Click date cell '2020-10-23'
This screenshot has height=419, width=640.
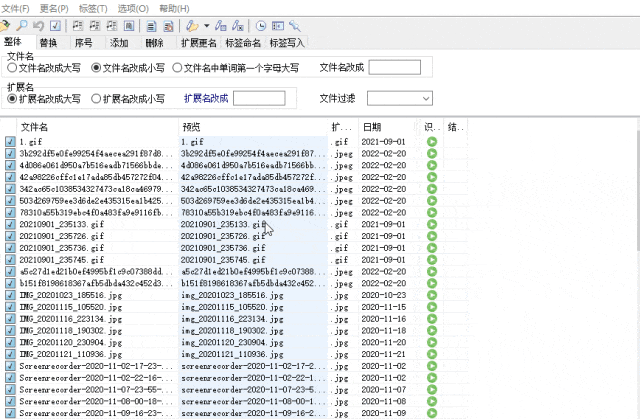pyautogui.click(x=384, y=295)
